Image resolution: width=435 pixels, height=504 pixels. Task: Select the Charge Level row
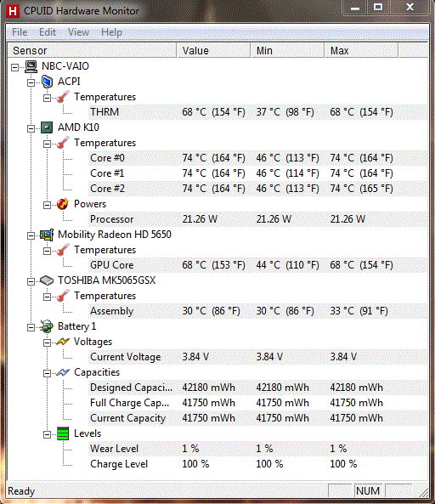tap(258, 464)
